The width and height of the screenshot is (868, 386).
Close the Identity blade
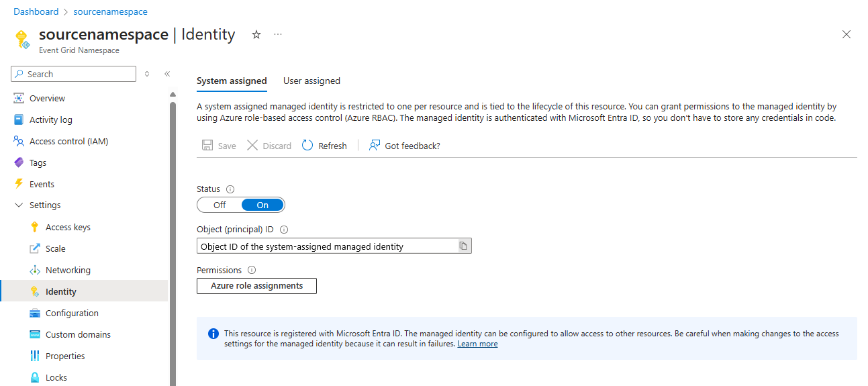847,34
